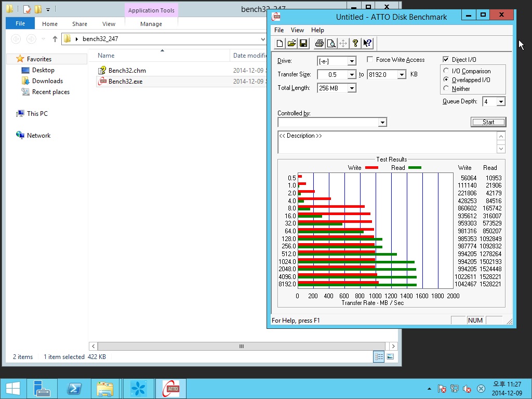
Task: Open the Start menu Windows logo
Action: tap(13, 389)
